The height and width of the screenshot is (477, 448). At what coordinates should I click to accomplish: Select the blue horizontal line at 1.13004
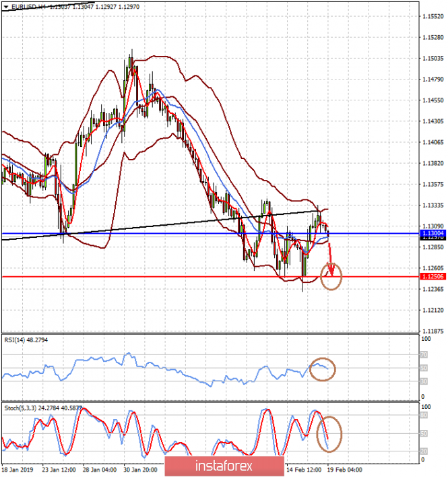(168, 233)
